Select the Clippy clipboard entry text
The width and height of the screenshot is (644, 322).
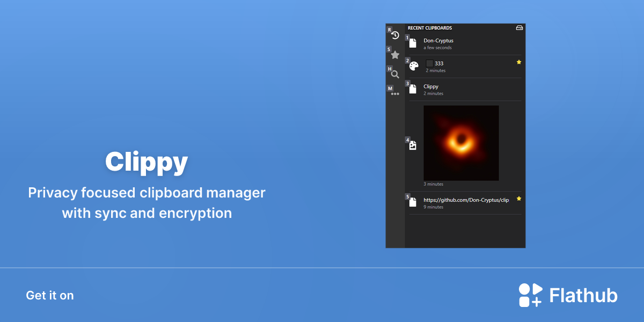[431, 86]
